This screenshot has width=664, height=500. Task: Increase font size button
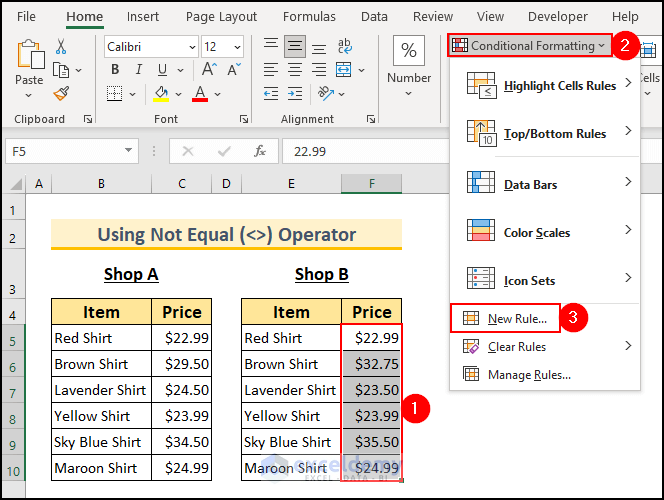(x=209, y=69)
